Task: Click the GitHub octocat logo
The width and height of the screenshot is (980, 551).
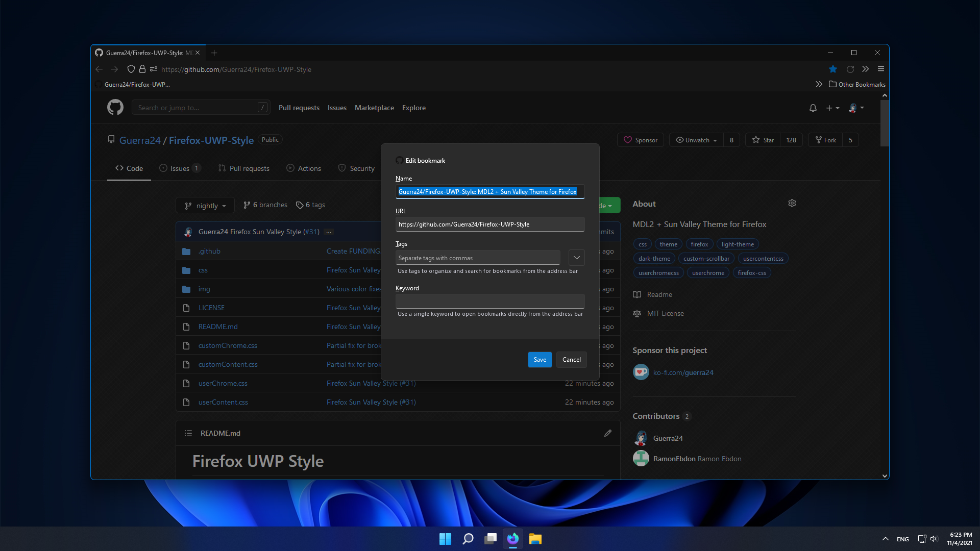Action: pyautogui.click(x=115, y=108)
